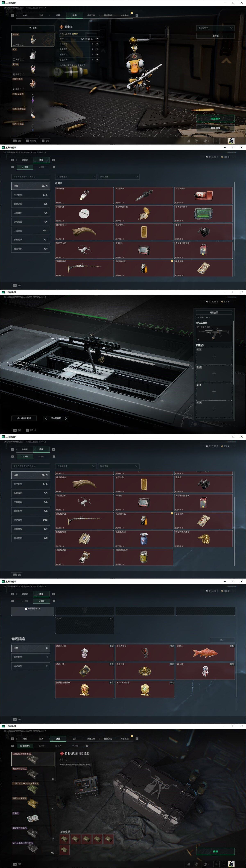Click the 量子存储 USB drive item icon
Screen dimensions: 246x868
pyautogui.click(x=84, y=195)
